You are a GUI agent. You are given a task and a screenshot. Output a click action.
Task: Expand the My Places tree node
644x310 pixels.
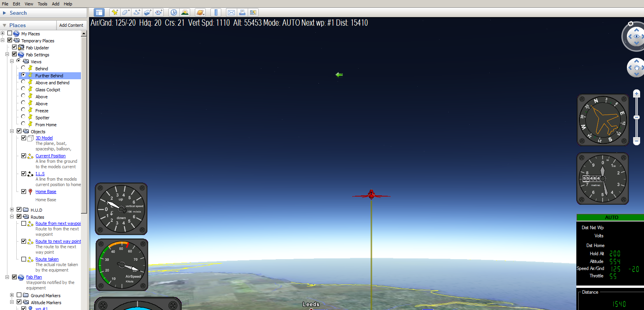(2, 33)
